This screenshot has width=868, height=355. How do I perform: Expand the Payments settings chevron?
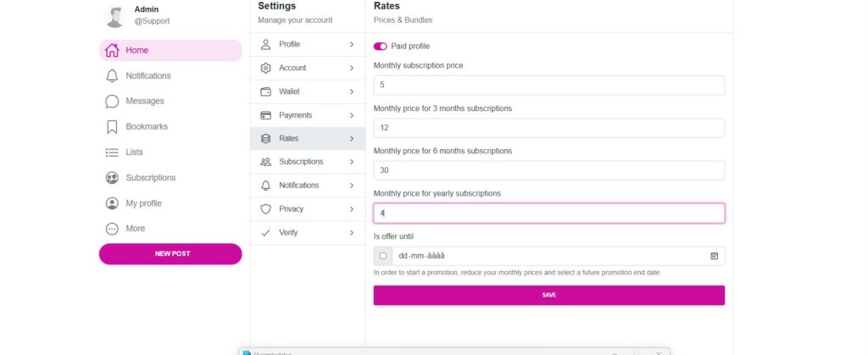pyautogui.click(x=352, y=115)
